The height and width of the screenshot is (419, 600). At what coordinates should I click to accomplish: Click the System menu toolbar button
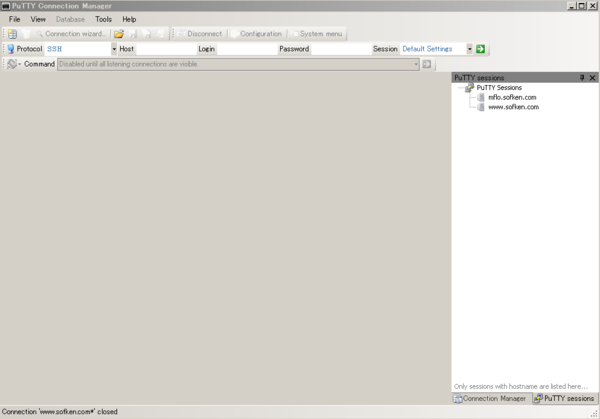pyautogui.click(x=317, y=34)
